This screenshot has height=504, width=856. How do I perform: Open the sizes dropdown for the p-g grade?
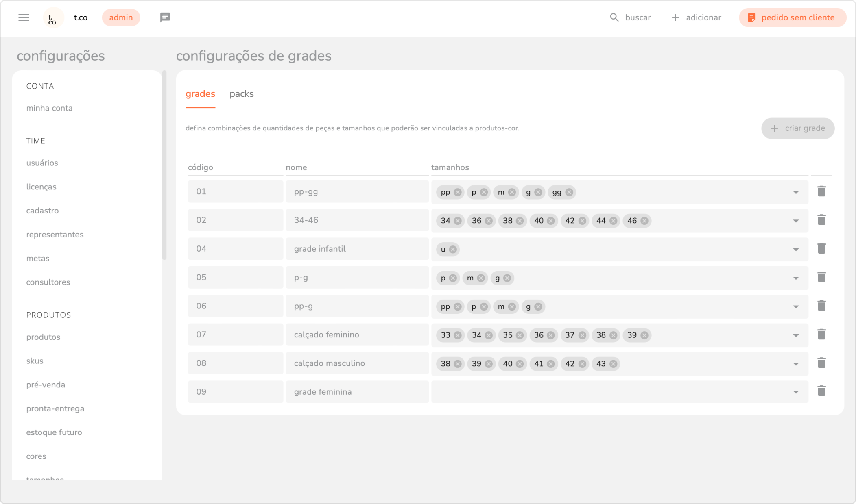[796, 278]
